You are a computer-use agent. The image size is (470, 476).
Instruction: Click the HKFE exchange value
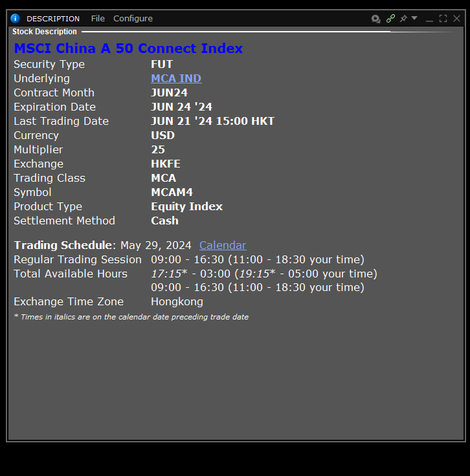[166, 164]
